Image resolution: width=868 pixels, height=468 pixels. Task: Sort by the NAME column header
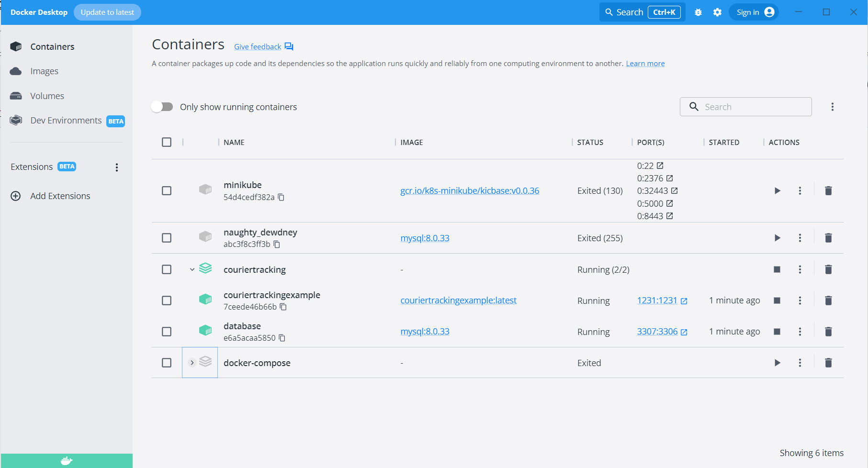coord(234,142)
